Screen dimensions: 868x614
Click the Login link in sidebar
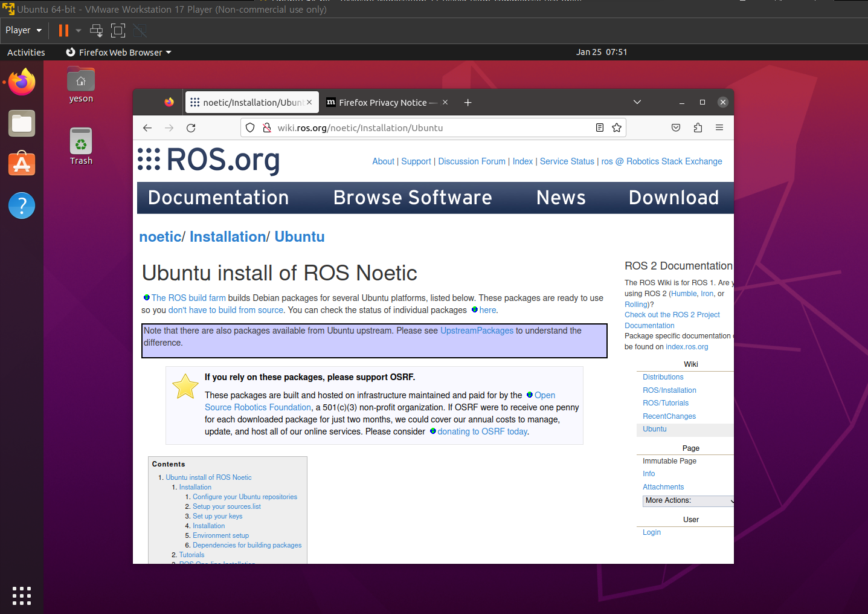[x=652, y=532]
